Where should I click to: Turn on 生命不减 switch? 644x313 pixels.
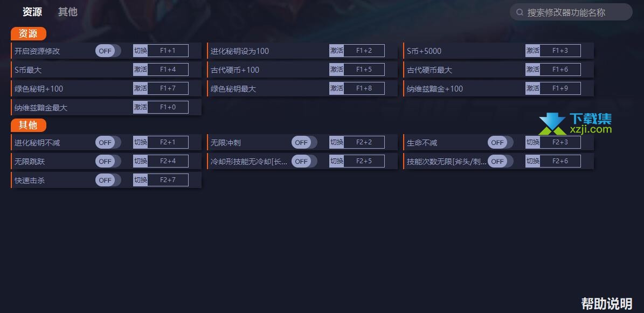click(x=500, y=143)
